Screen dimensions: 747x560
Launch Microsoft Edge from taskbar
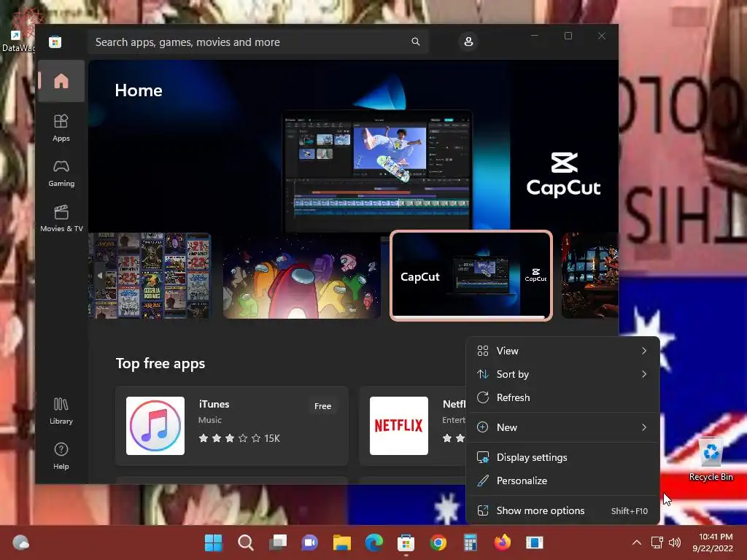[x=374, y=542]
